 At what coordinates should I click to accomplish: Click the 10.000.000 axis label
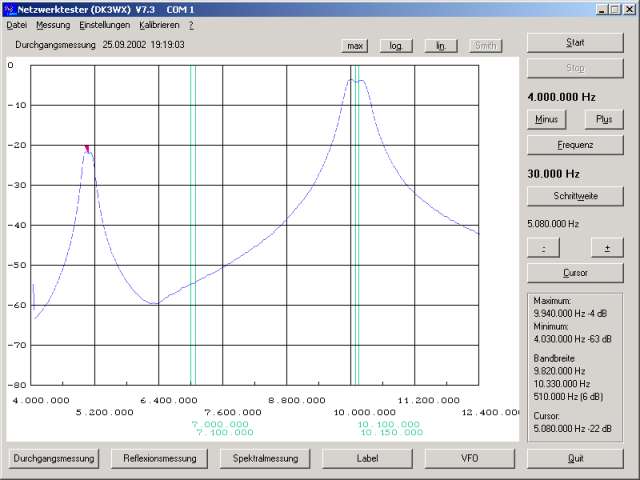click(364, 413)
